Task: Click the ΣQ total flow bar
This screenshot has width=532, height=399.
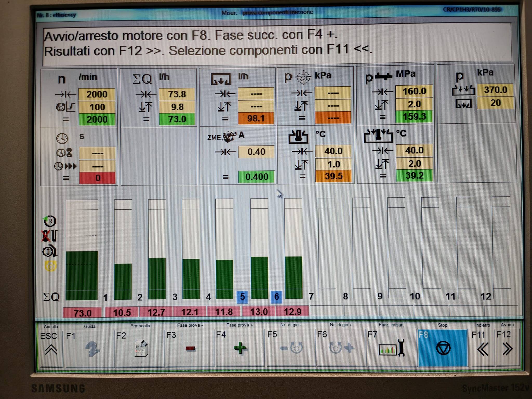Action: point(82,250)
